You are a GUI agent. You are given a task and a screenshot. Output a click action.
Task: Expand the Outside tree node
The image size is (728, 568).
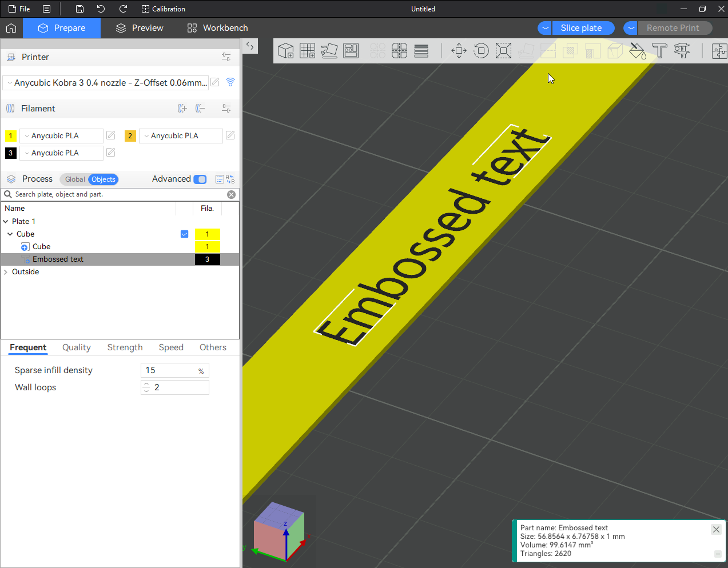point(6,272)
